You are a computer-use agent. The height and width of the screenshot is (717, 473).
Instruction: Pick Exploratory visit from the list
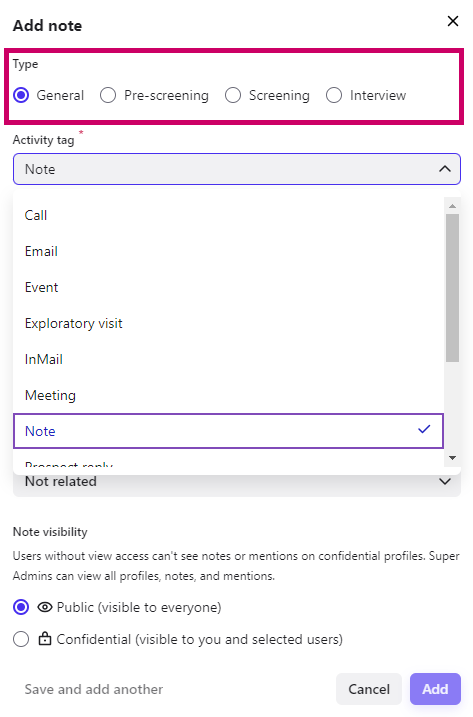(x=228, y=323)
